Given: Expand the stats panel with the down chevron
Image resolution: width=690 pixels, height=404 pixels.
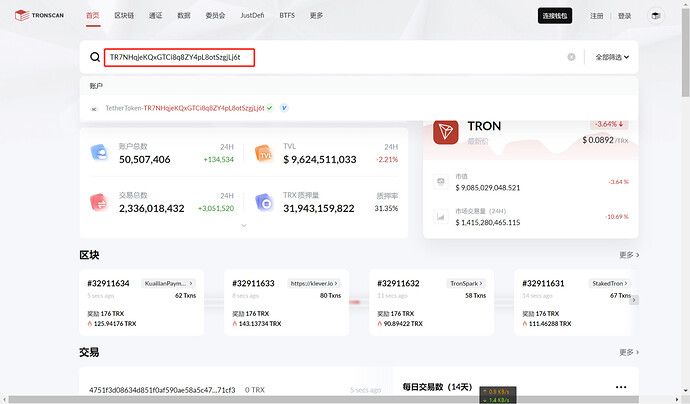Looking at the screenshot, I should 244,226.
